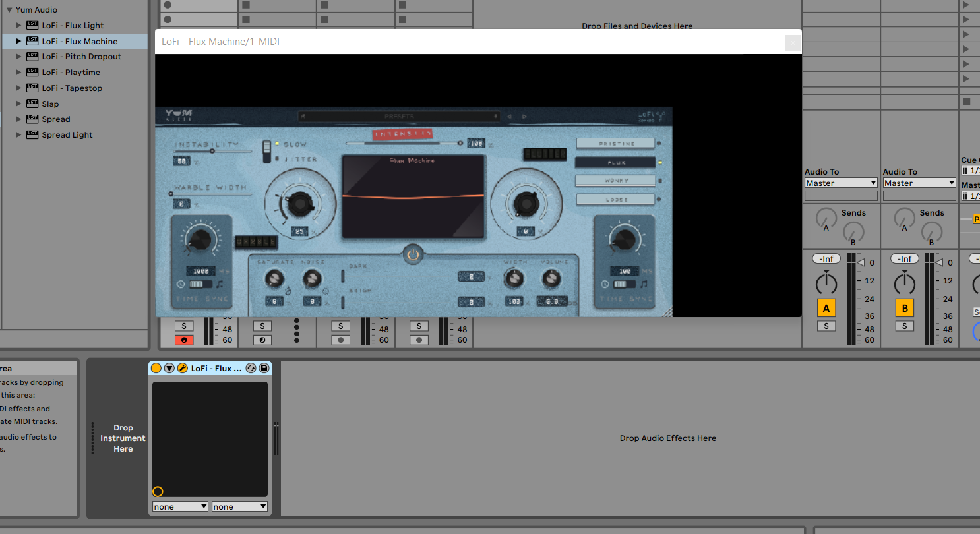Click the music note icon beside the 100 ms sync switch

tap(644, 284)
